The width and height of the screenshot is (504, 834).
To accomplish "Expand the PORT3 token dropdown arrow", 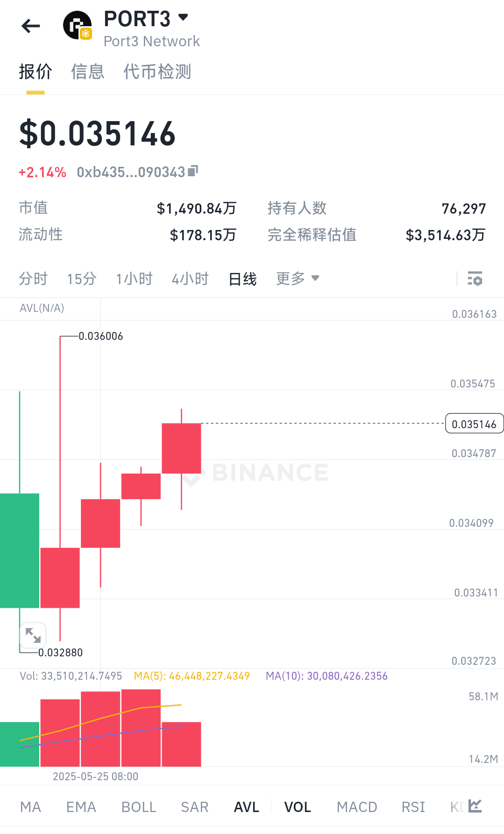I will pos(184,18).
